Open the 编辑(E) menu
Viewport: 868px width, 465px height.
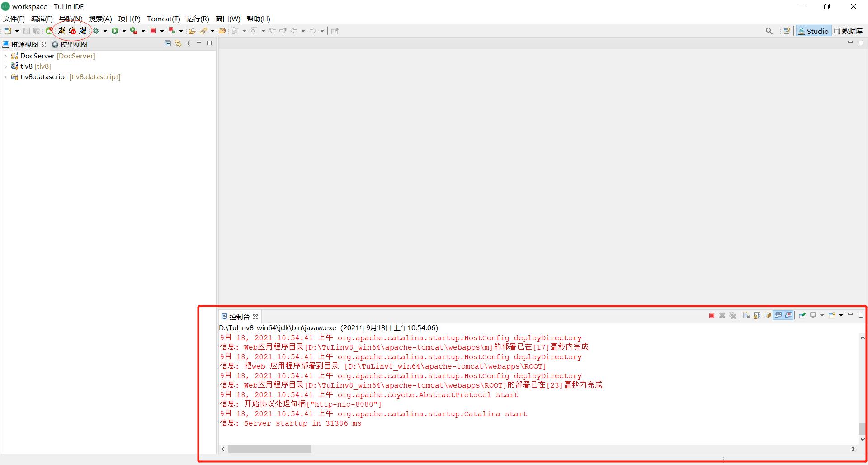[x=42, y=19]
